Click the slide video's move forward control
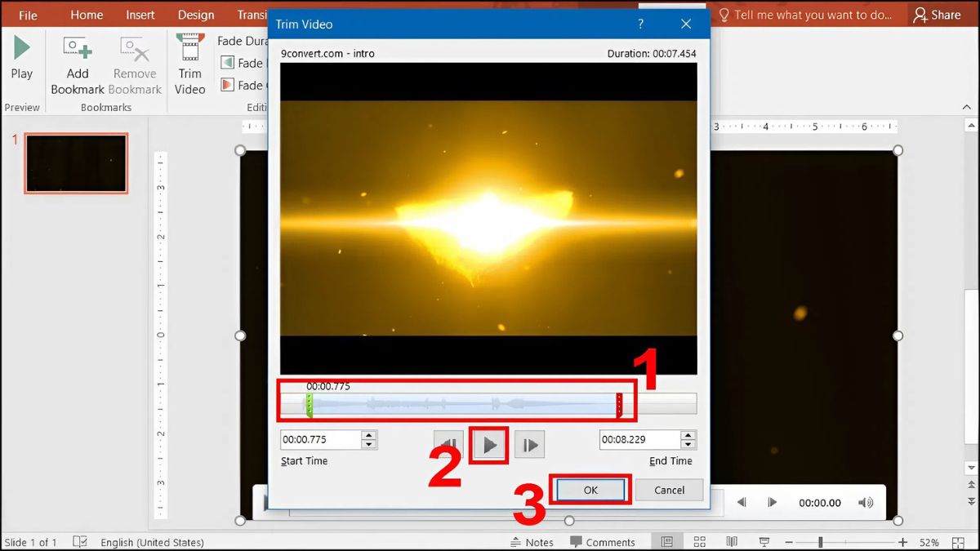The width and height of the screenshot is (980, 551). click(x=773, y=503)
